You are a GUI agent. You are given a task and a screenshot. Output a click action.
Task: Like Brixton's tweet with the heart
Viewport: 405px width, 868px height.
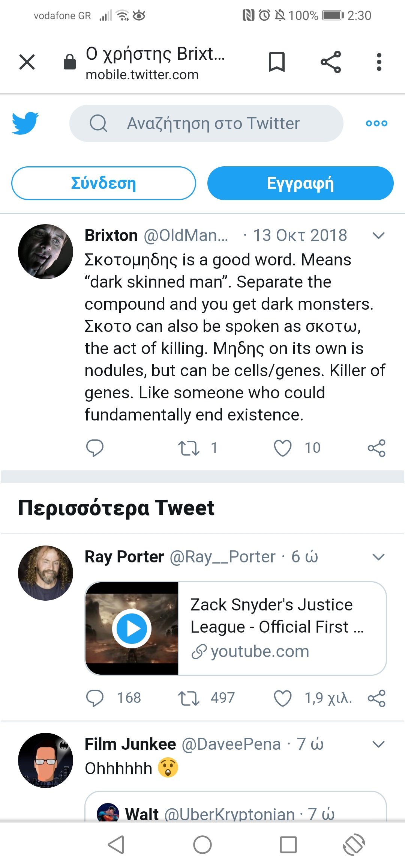point(283,448)
